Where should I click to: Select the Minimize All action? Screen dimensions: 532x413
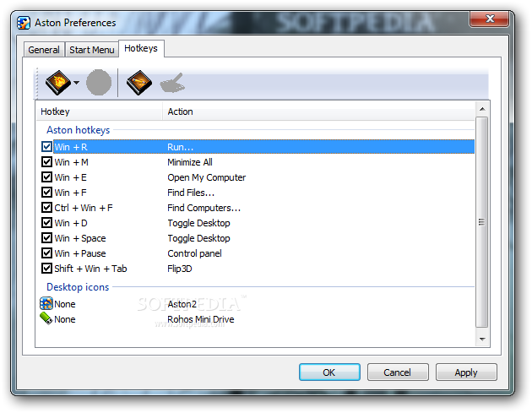[x=190, y=162]
